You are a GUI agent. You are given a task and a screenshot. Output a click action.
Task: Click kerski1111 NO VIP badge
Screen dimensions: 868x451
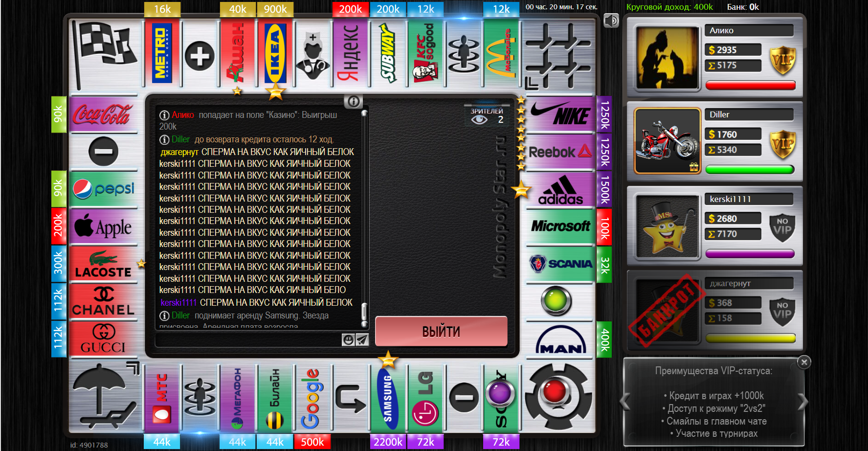point(782,228)
